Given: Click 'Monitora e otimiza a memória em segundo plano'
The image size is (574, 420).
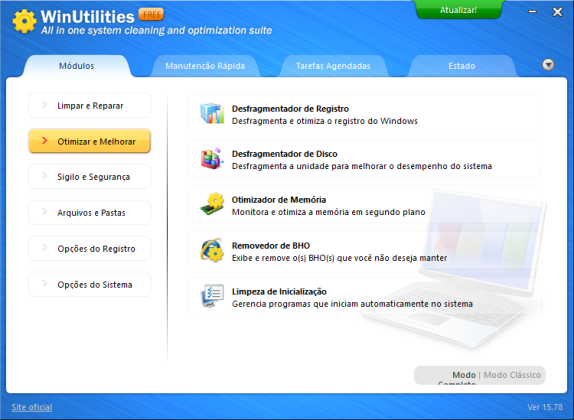Looking at the screenshot, I should 328,212.
